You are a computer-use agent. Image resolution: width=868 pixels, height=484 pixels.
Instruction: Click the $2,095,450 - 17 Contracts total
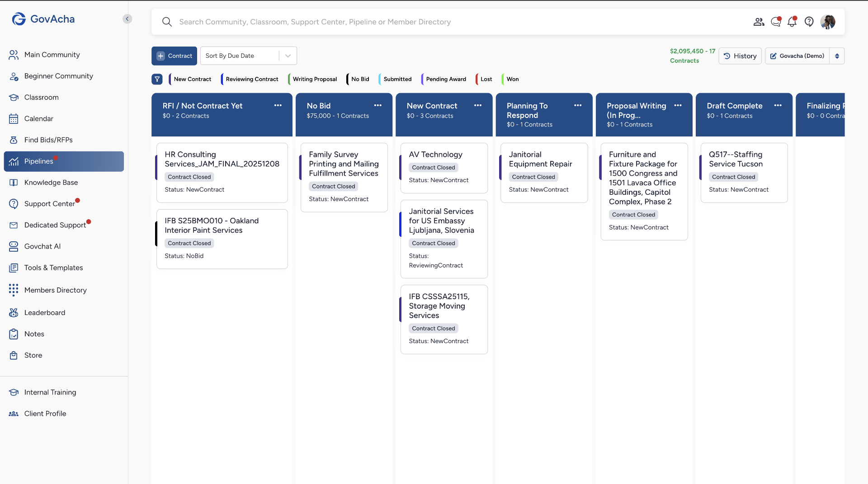[x=692, y=56]
